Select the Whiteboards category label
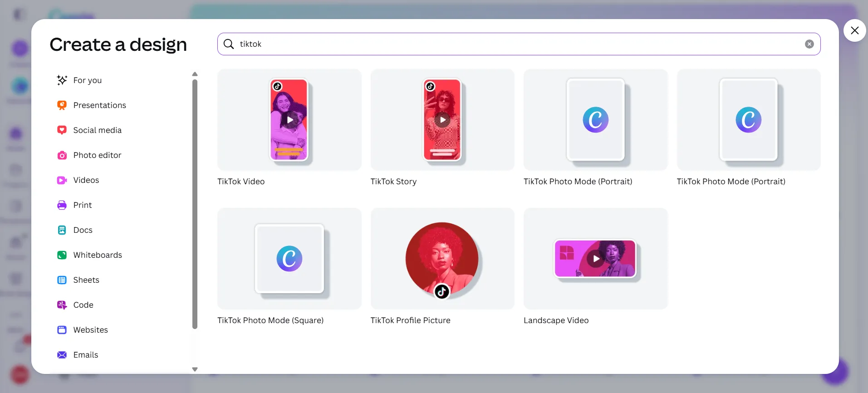Screen dimensions: 868x393 pos(98,255)
